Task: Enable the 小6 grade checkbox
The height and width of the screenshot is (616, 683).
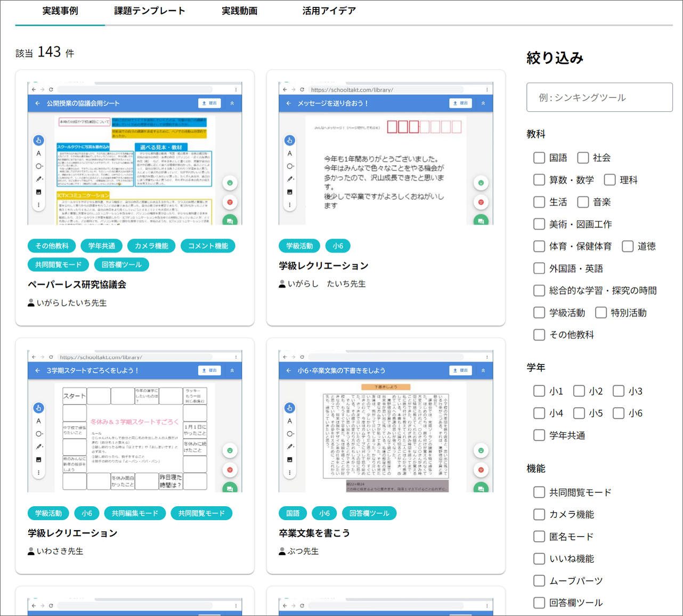Action: 618,413
